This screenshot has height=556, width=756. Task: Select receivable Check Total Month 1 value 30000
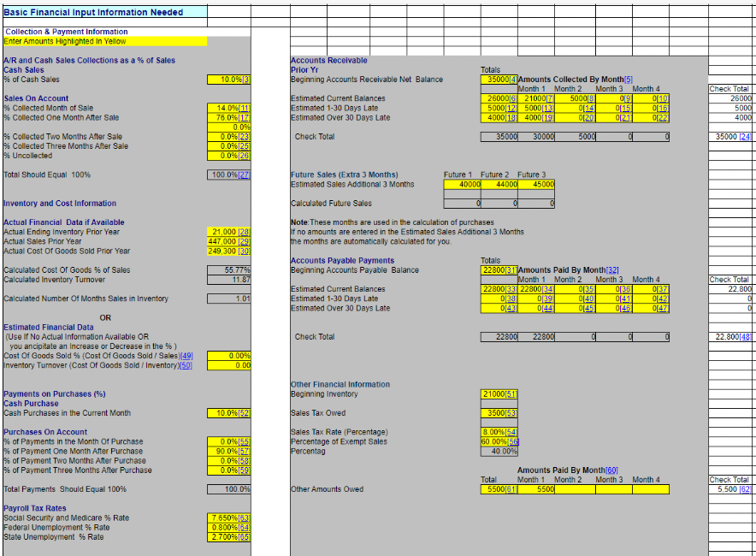(536, 137)
